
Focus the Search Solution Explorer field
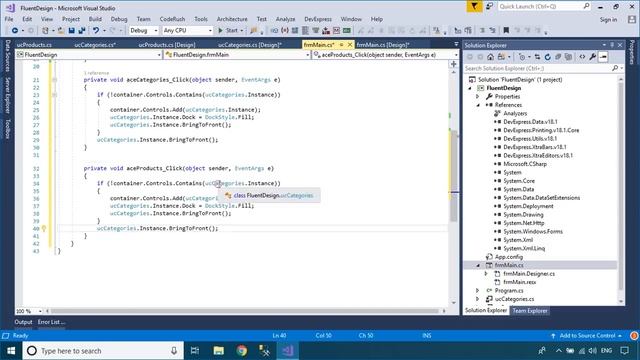tap(539, 68)
